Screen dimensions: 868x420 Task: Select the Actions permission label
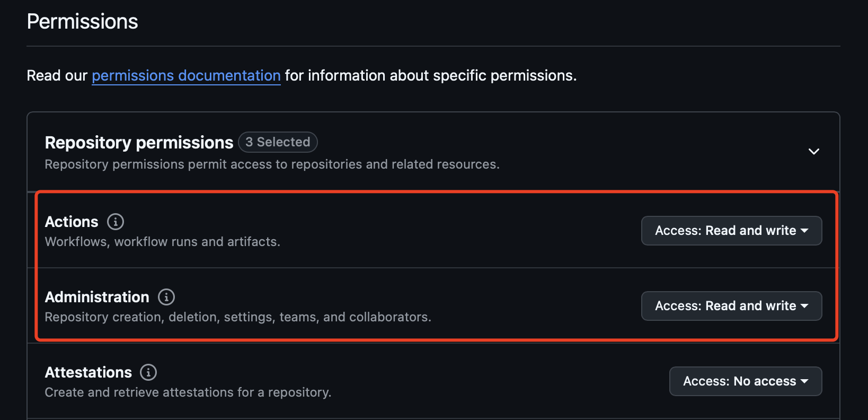coord(72,222)
